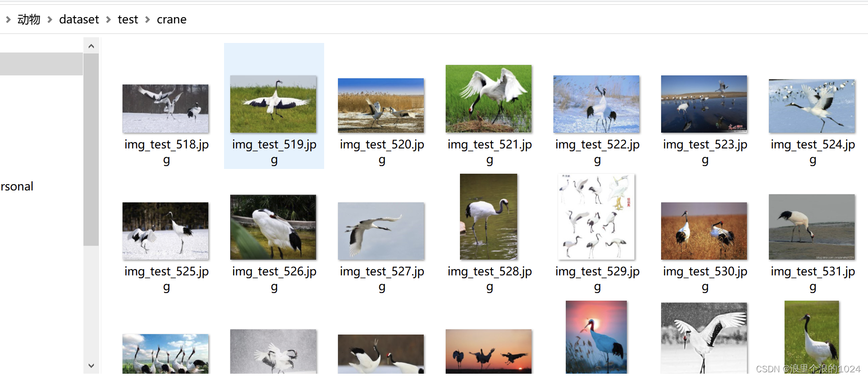The width and height of the screenshot is (868, 378).
Task: Click the img_test_520.jpg file name
Action: click(x=382, y=152)
